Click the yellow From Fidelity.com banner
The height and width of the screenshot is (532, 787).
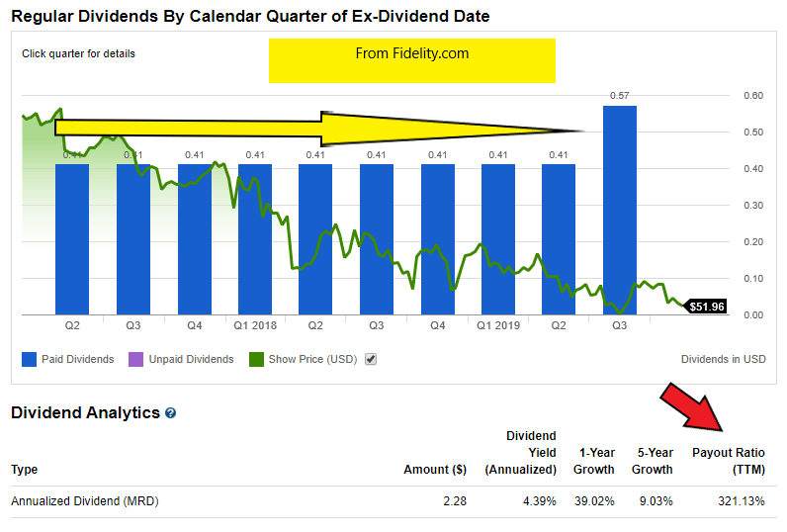click(x=411, y=61)
